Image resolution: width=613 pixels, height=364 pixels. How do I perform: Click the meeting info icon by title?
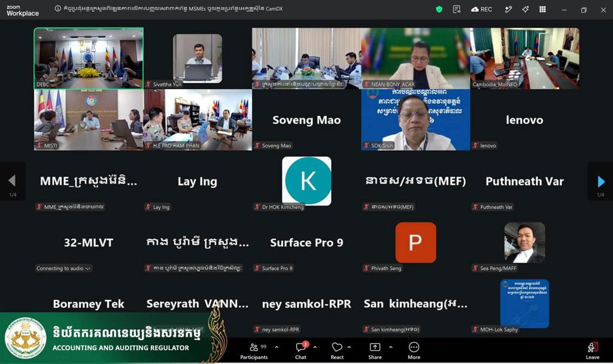(58, 8)
